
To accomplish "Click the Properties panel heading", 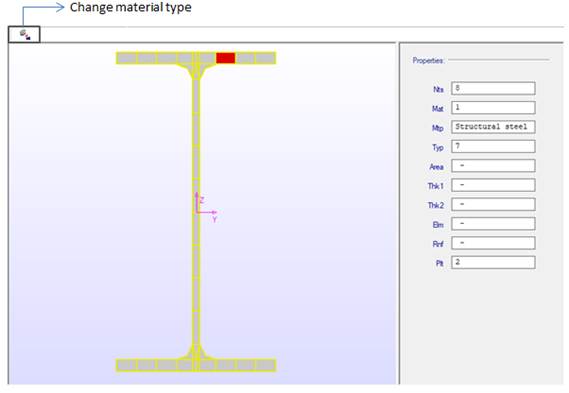I will [x=428, y=61].
